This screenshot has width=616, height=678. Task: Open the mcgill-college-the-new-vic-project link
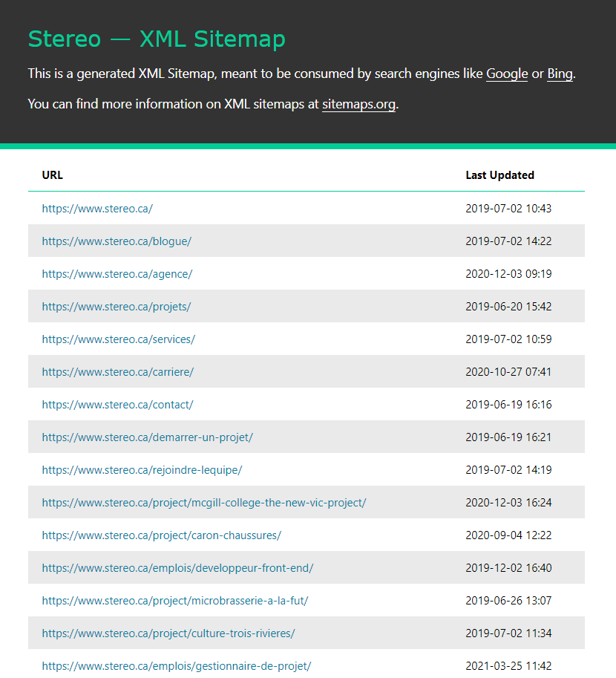click(204, 503)
